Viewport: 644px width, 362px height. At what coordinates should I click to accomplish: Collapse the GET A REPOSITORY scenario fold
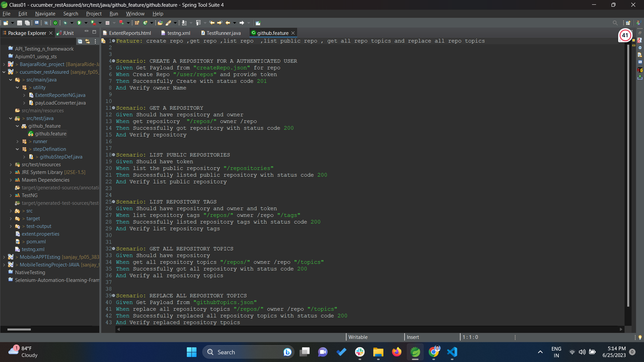114,108
